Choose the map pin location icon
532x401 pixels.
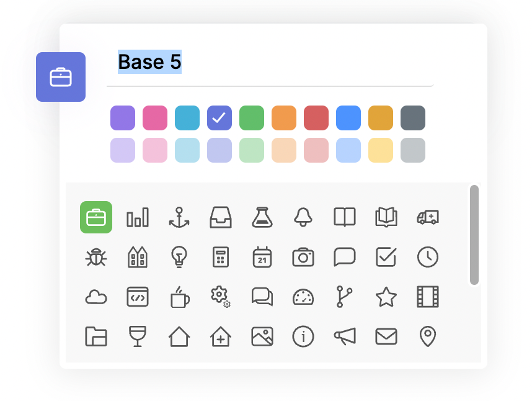[x=428, y=336]
